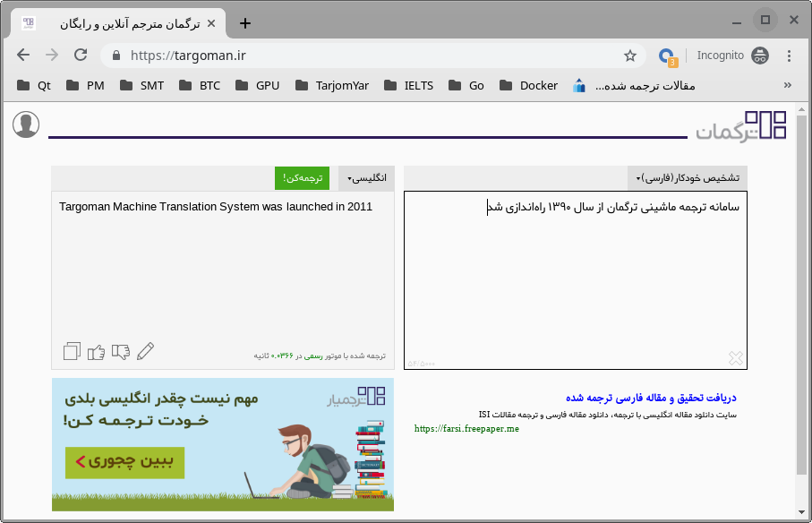This screenshot has height=523, width=812.
Task: Click the English translation output text
Action: coord(216,207)
